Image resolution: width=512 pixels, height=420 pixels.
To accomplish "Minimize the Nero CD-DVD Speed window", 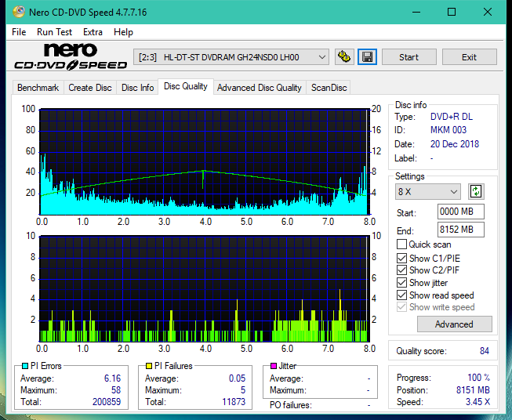I will [x=416, y=12].
